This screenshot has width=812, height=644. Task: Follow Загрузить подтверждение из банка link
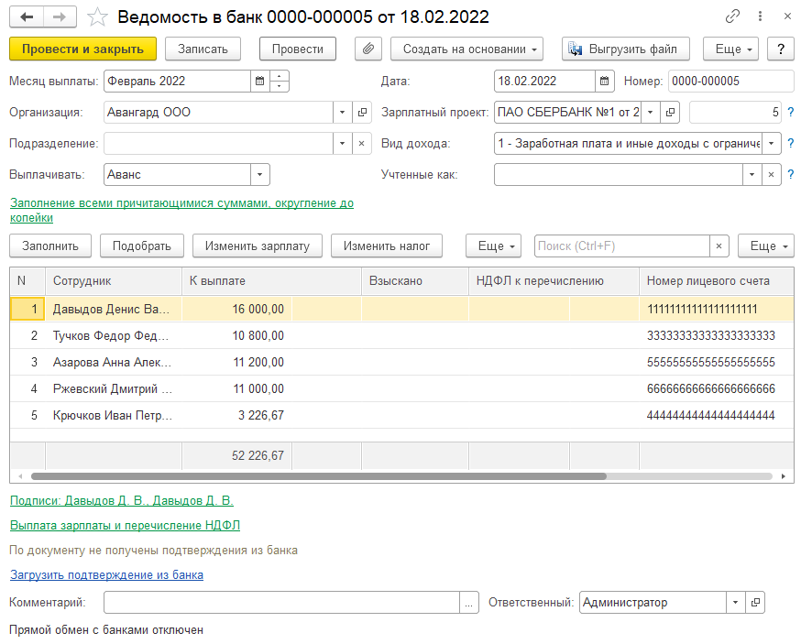(x=106, y=574)
